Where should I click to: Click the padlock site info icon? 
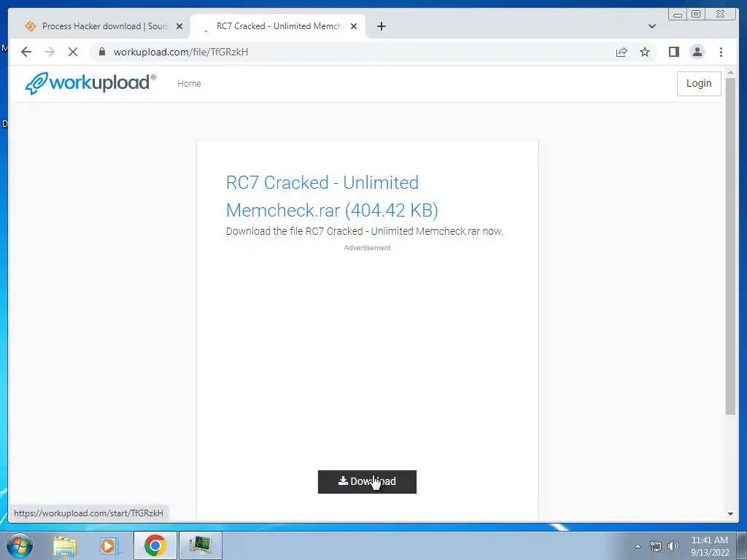tap(101, 52)
